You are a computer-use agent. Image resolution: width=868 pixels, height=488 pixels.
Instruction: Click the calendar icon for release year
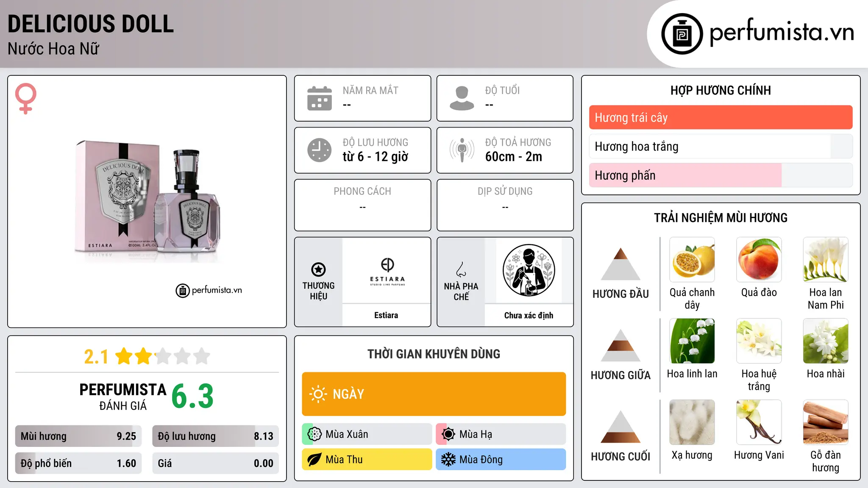click(x=320, y=98)
